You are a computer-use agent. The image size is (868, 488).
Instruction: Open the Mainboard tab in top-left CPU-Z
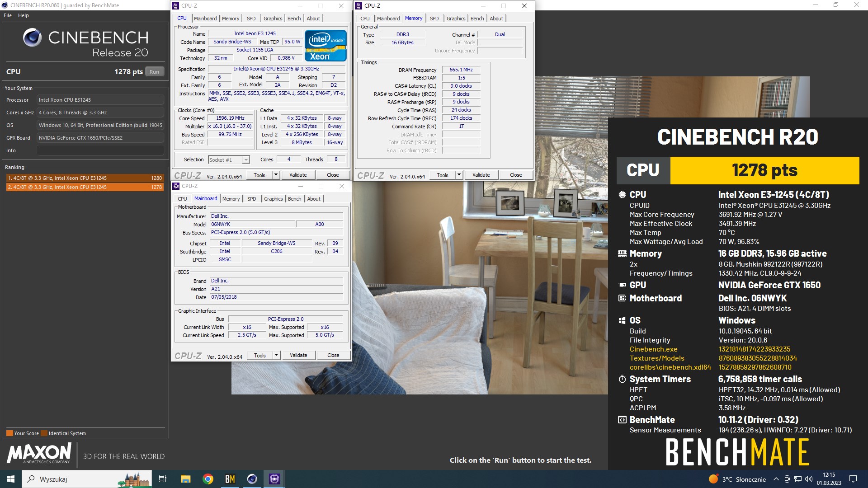coord(205,19)
